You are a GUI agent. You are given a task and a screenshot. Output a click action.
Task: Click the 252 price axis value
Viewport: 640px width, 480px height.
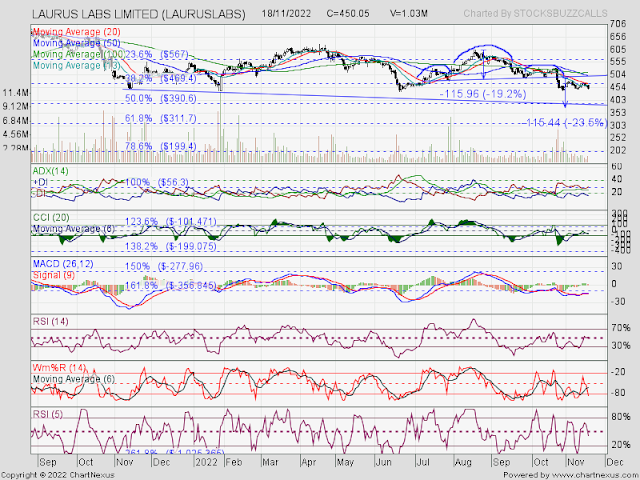[618, 138]
